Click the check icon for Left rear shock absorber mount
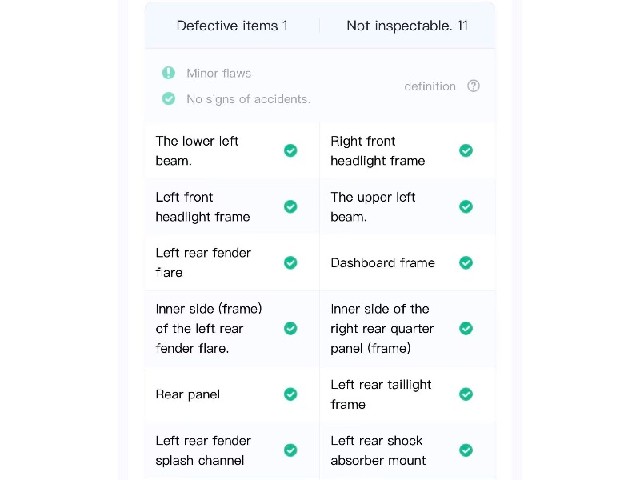Image resolution: width=640 pixels, height=480 pixels. (x=466, y=450)
